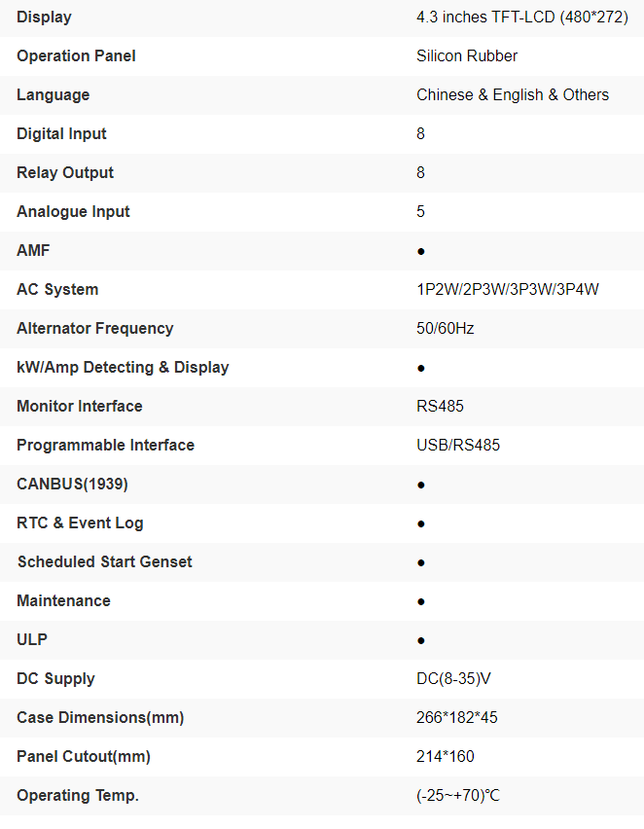
Task: Click the 50/60Hz frequency value
Action: click(446, 328)
